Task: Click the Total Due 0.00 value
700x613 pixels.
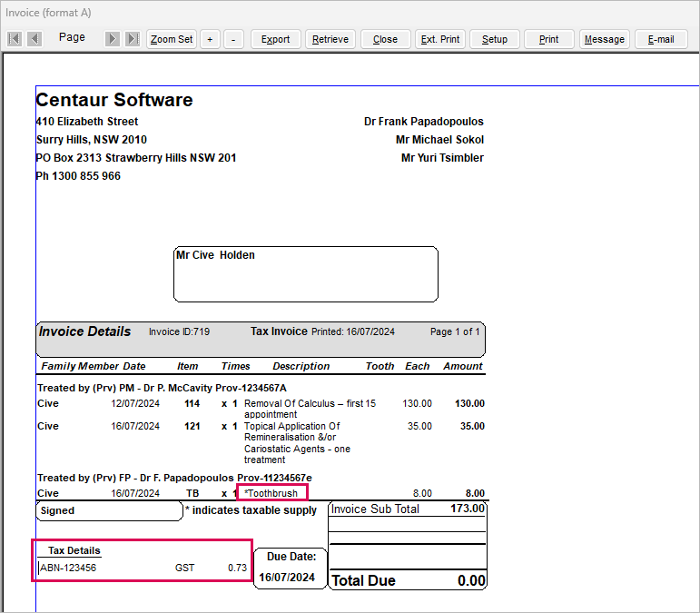Action: coord(471,581)
